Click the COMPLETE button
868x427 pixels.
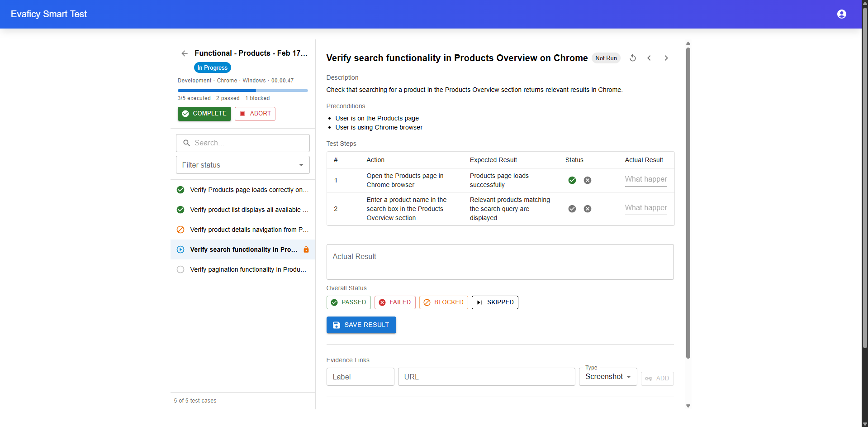[204, 114]
